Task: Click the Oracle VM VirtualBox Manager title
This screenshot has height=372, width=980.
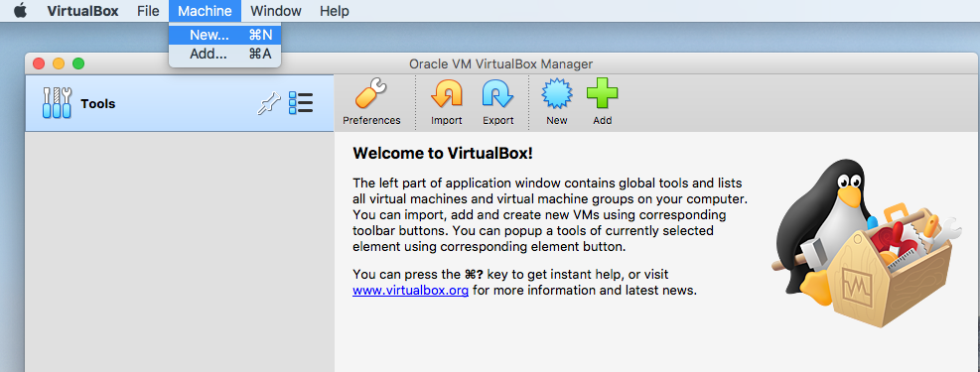Action: point(500,63)
